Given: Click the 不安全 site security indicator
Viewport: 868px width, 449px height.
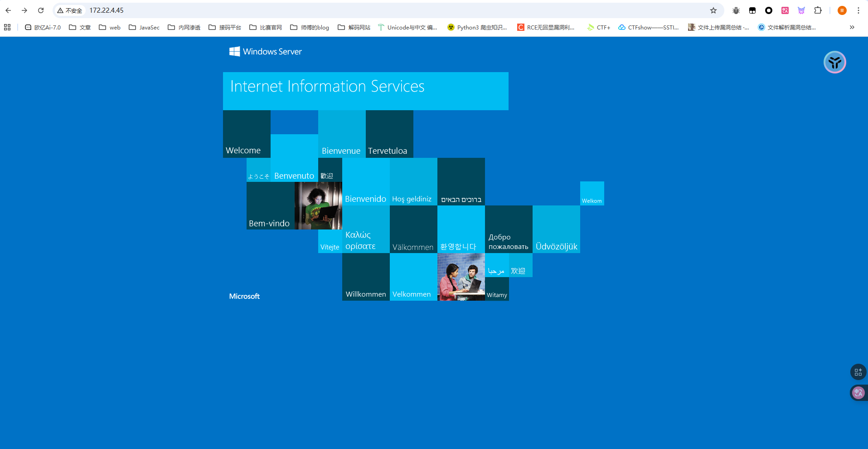Looking at the screenshot, I should 70,10.
